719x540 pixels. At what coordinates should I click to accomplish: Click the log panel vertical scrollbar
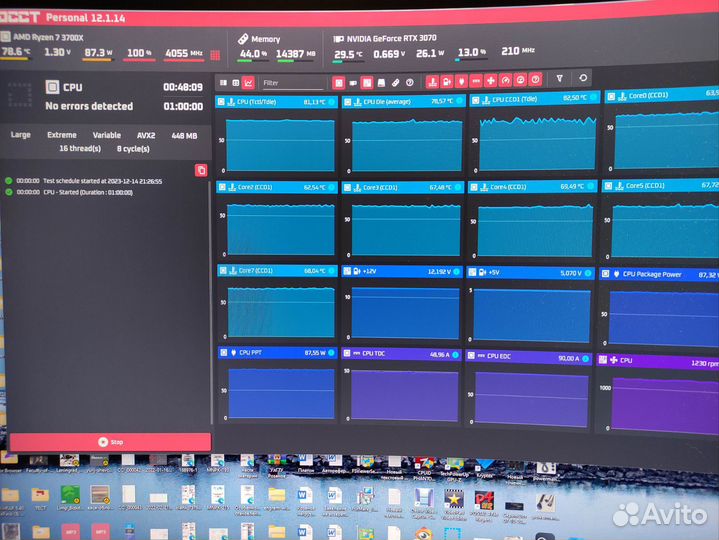click(211, 303)
